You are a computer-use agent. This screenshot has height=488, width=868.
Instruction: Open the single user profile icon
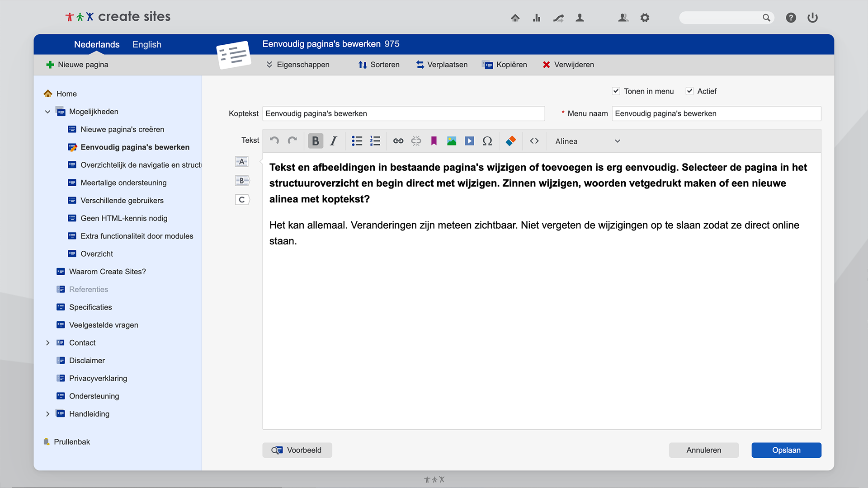580,18
